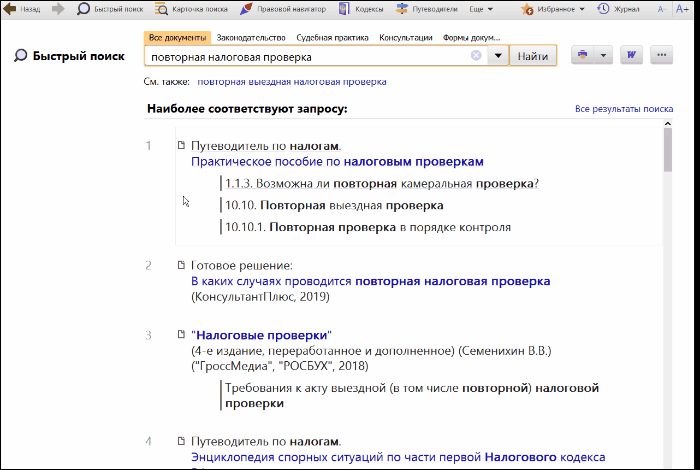
Task: Open Путеводители section
Action: point(426,9)
